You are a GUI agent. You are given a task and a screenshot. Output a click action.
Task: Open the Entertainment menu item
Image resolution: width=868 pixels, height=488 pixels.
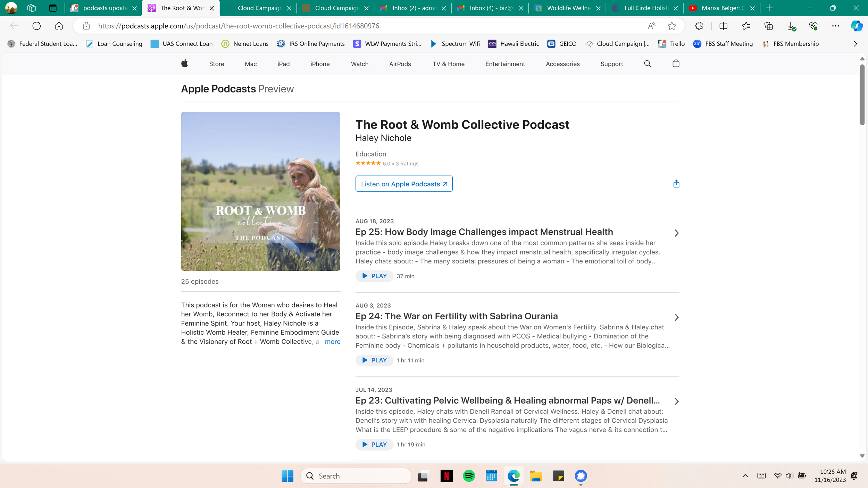505,64
